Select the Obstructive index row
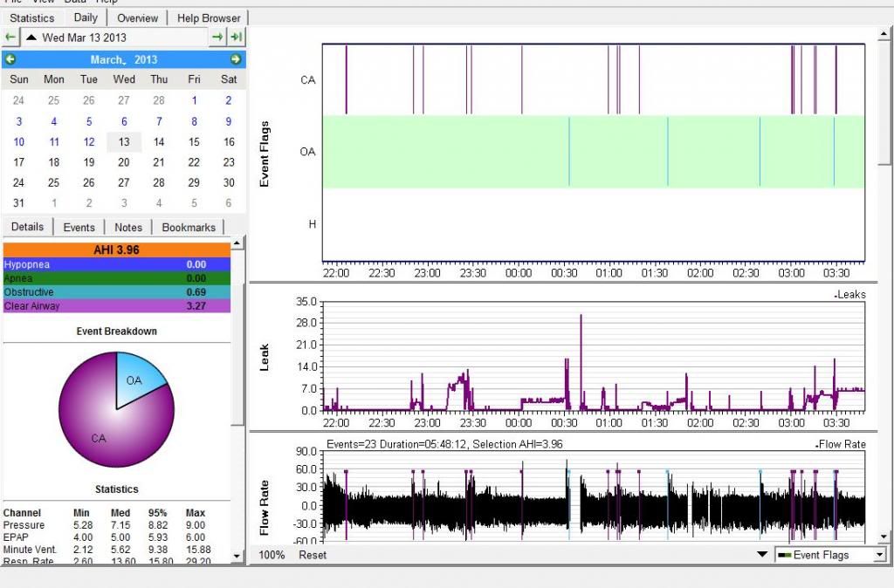This screenshot has height=588, width=894. coord(116,292)
